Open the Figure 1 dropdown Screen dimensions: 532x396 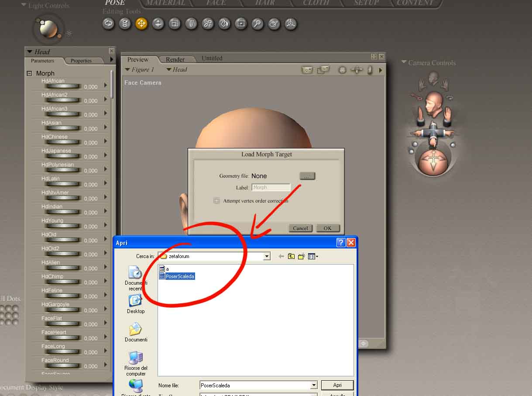(140, 69)
